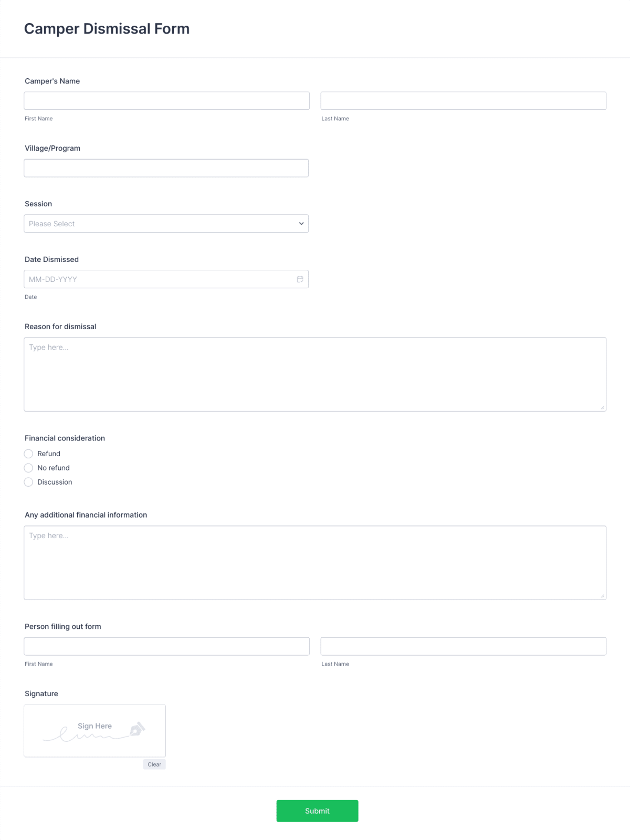Select the No refund option
The width and height of the screenshot is (630, 840).
(28, 468)
